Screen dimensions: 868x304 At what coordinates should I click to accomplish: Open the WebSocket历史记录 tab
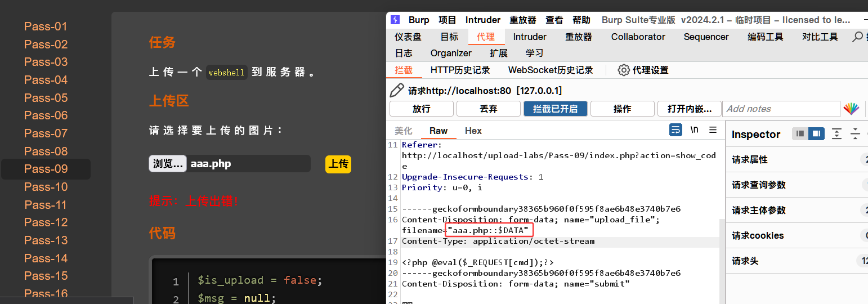click(x=551, y=70)
